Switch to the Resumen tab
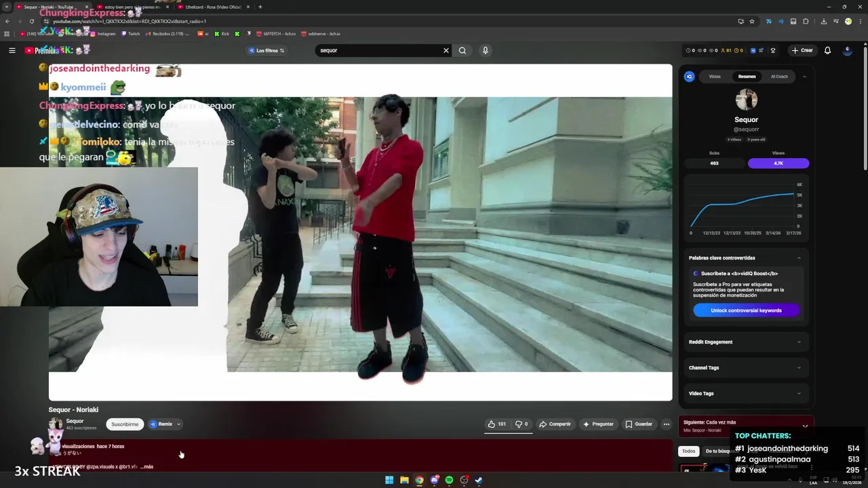 tap(747, 77)
